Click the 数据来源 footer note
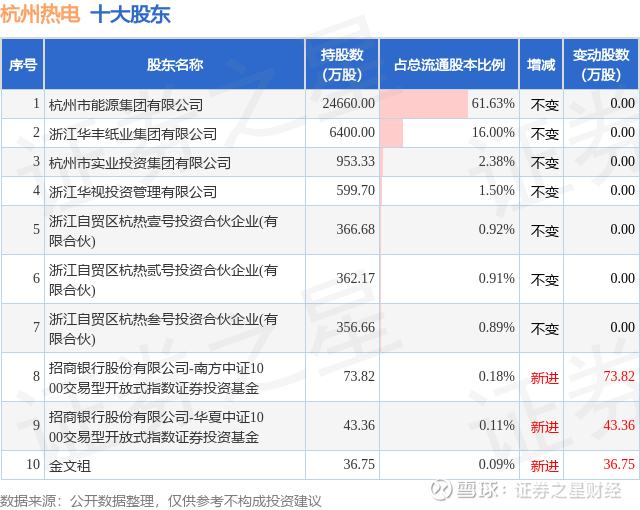The width and height of the screenshot is (640, 510). 160,501
